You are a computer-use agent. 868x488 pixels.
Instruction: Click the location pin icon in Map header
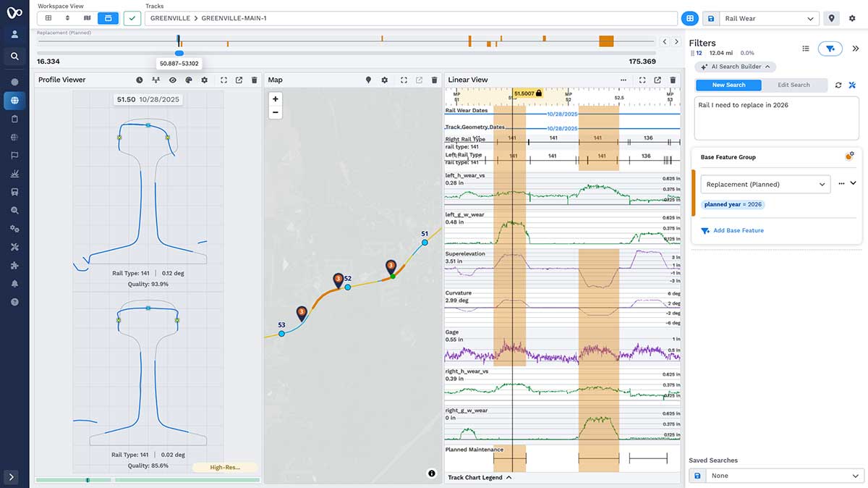coord(368,80)
